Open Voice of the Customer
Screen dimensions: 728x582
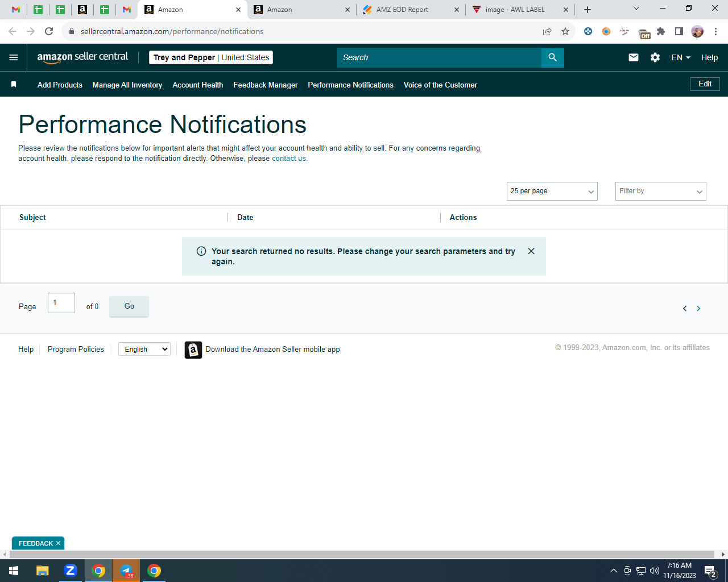pos(440,85)
